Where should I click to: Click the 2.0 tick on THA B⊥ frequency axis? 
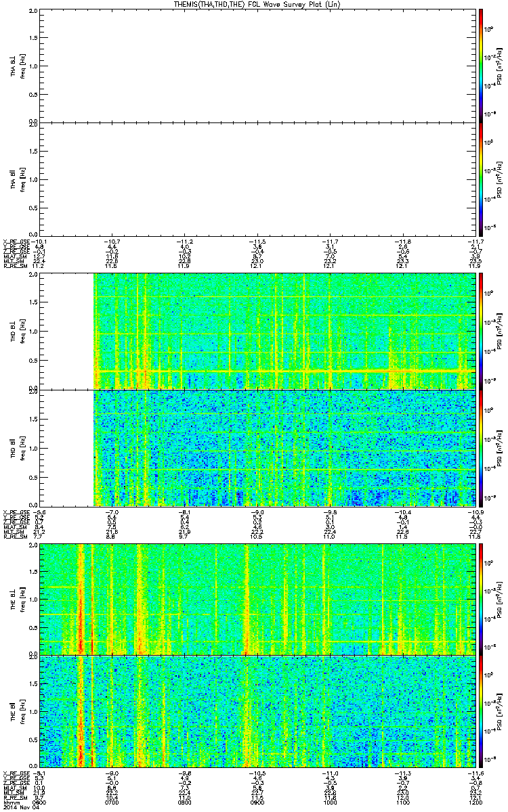click(x=34, y=12)
